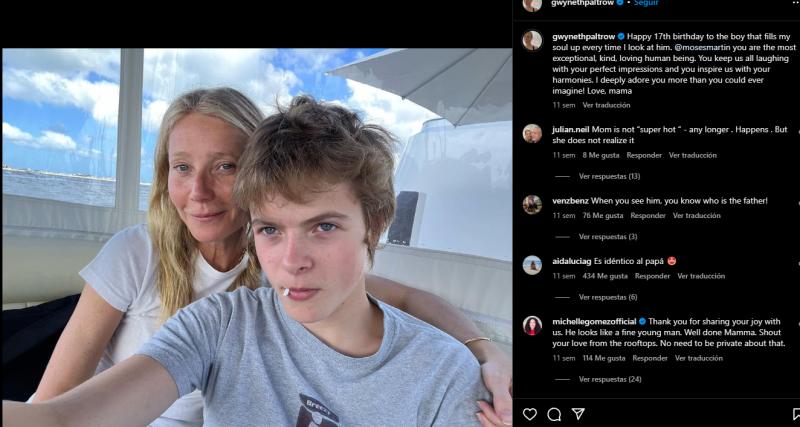Click the selfie photo of the post
The width and height of the screenshot is (800, 427).
point(256,238)
